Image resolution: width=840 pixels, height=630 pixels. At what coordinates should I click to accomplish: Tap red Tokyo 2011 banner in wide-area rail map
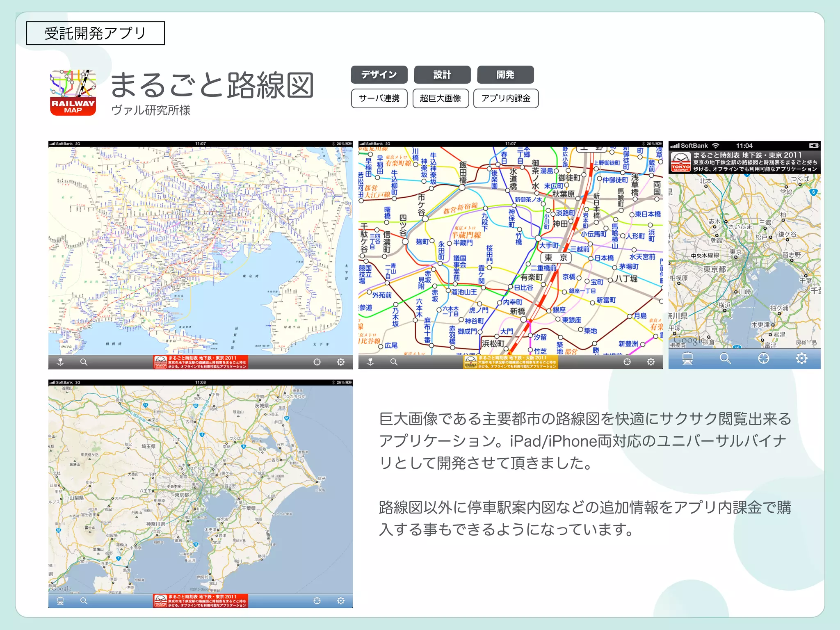[x=201, y=362]
